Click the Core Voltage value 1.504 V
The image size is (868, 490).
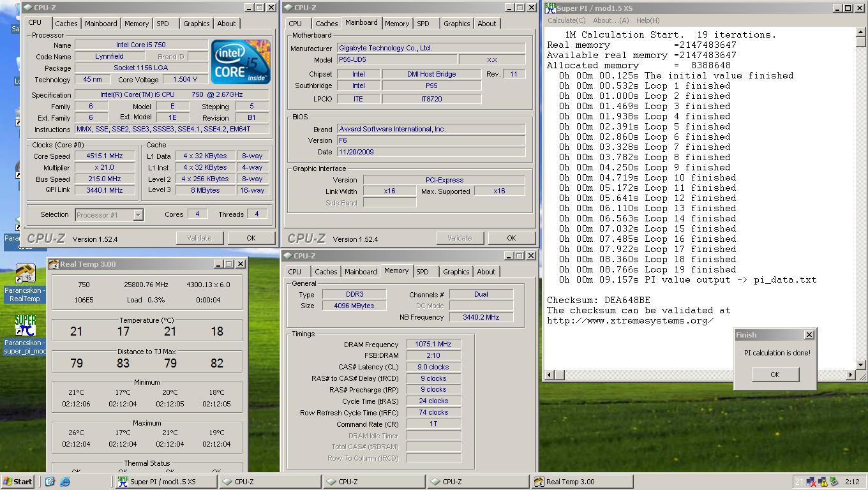pyautogui.click(x=185, y=80)
